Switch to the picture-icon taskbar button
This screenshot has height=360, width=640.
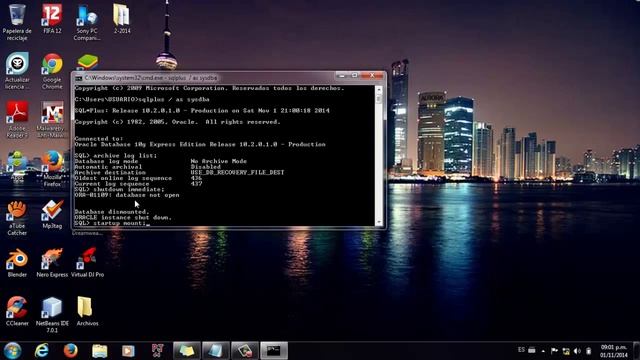pyautogui.click(x=245, y=351)
